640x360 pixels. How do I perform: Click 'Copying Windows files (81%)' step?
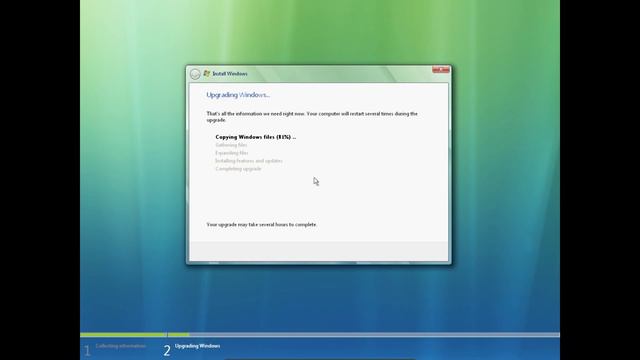(256, 137)
